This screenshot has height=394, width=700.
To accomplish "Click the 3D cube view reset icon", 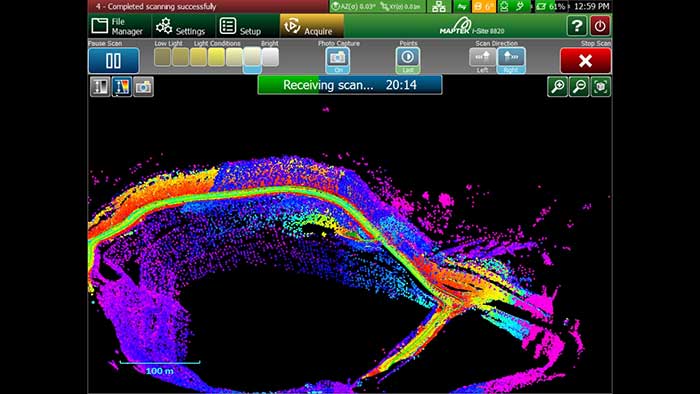I will click(600, 87).
